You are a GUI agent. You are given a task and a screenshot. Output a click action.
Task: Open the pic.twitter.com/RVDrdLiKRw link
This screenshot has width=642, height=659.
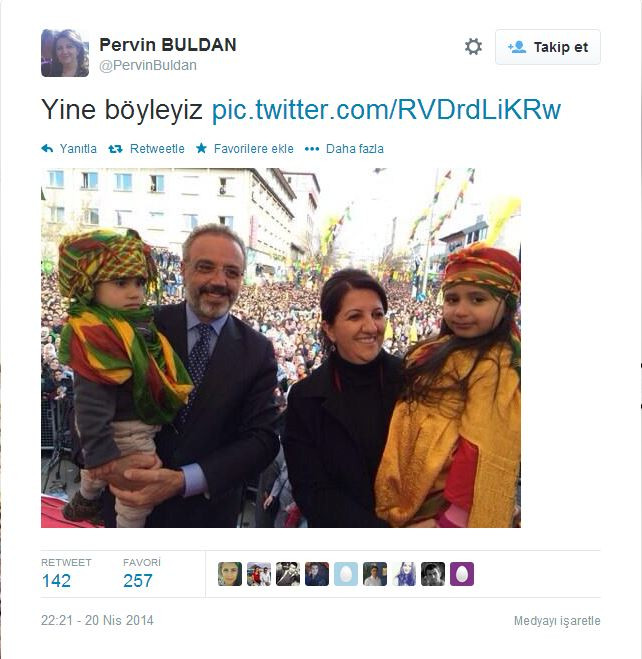(386, 110)
